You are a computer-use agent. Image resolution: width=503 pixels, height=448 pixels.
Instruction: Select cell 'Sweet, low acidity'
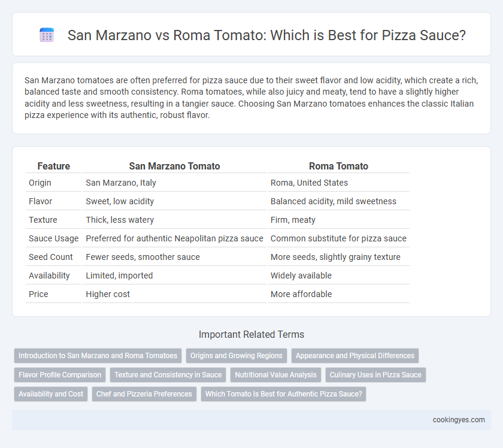coord(174,201)
